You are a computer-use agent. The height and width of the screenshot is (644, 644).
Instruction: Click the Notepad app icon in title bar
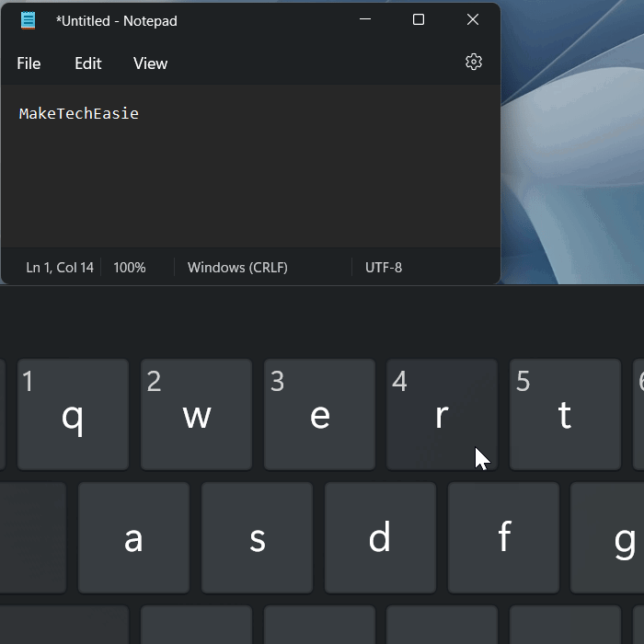(28, 20)
